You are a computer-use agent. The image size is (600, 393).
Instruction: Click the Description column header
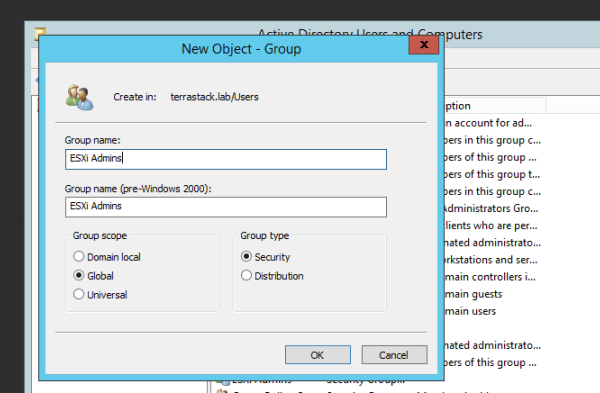coord(495,106)
